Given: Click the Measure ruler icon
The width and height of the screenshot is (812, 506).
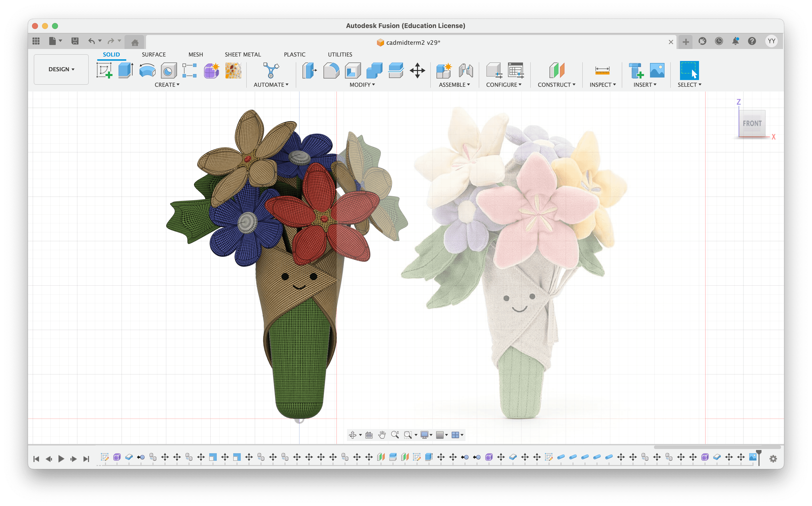Looking at the screenshot, I should tap(602, 70).
